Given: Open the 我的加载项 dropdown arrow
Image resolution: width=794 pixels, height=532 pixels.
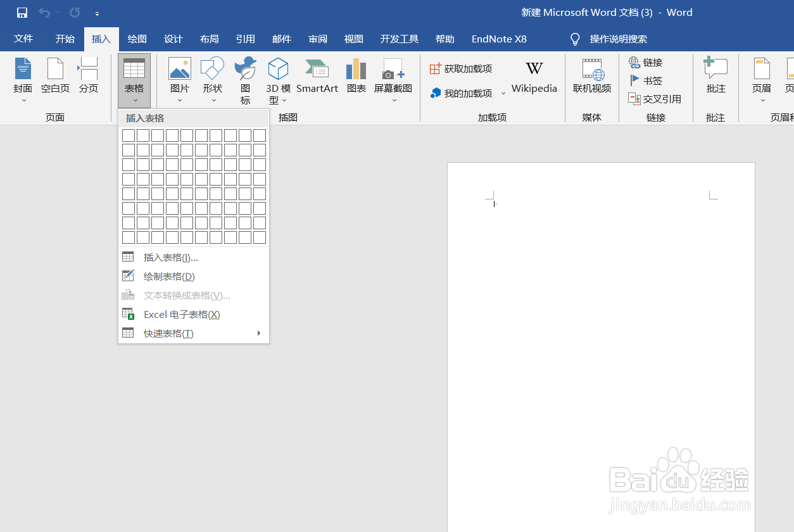Looking at the screenshot, I should [x=503, y=92].
